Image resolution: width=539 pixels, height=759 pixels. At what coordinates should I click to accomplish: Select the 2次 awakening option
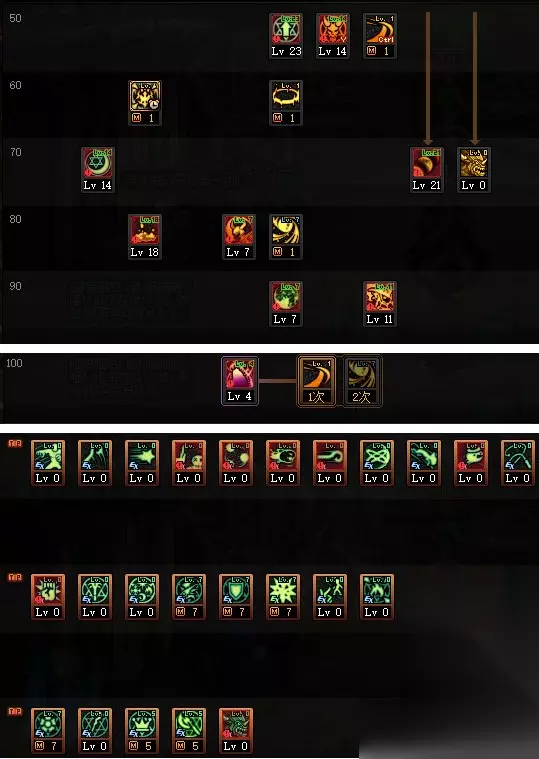tap(362, 381)
